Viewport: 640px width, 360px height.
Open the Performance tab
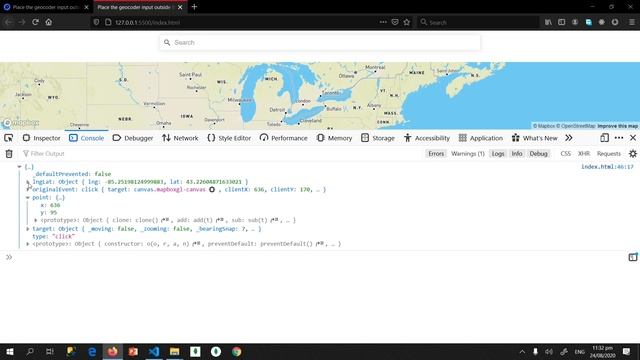point(284,138)
